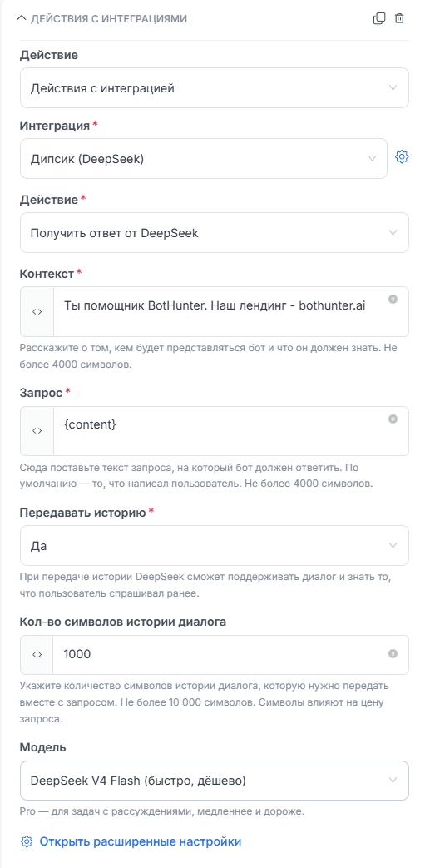Click gear icon next to advanced settings
Image resolution: width=425 pixels, height=868 pixels.
(x=26, y=841)
